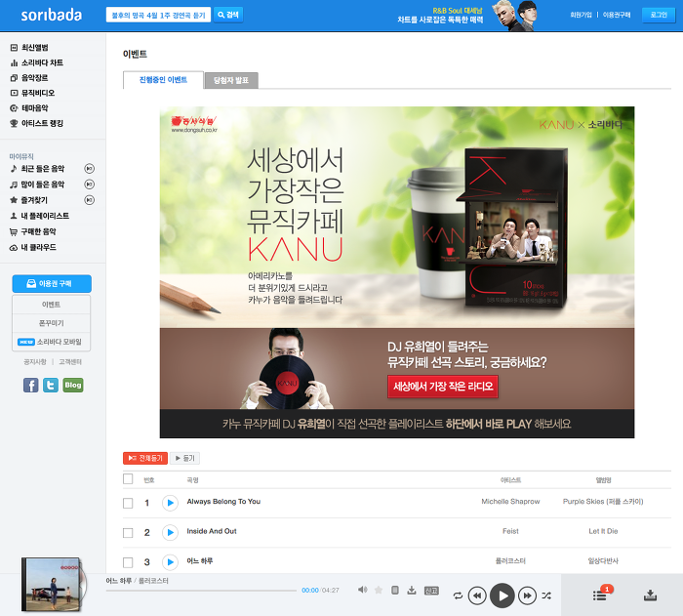Open the download box icon at far right
Screen dimensions: 683x616
pyautogui.click(x=650, y=595)
